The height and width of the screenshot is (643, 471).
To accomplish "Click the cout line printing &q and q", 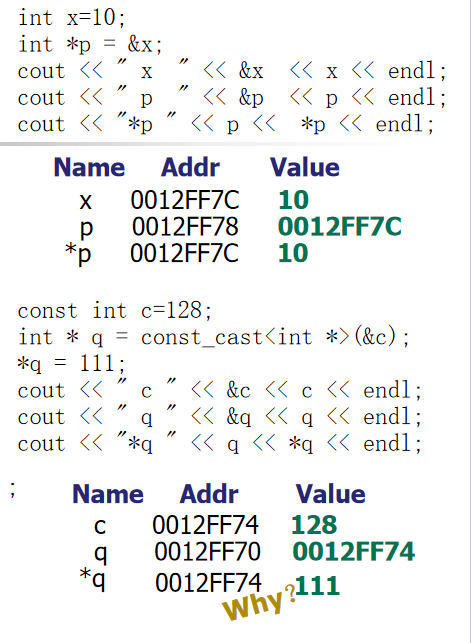I will pos(219,417).
